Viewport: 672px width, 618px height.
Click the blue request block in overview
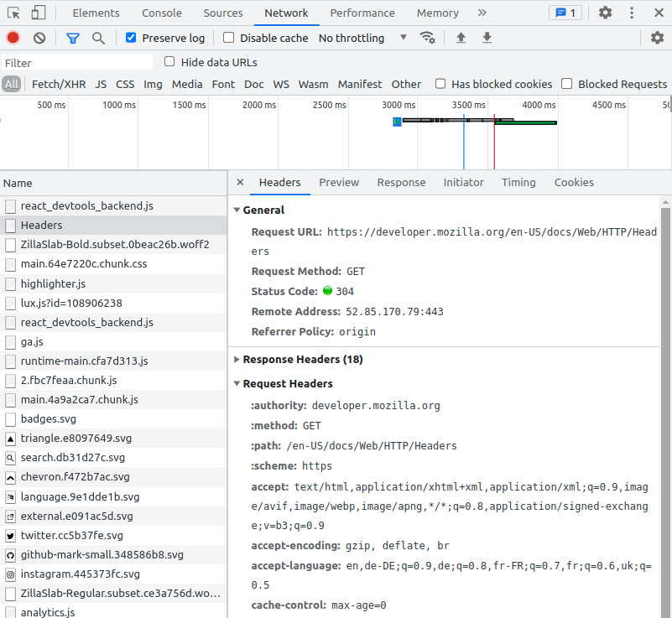point(398,122)
